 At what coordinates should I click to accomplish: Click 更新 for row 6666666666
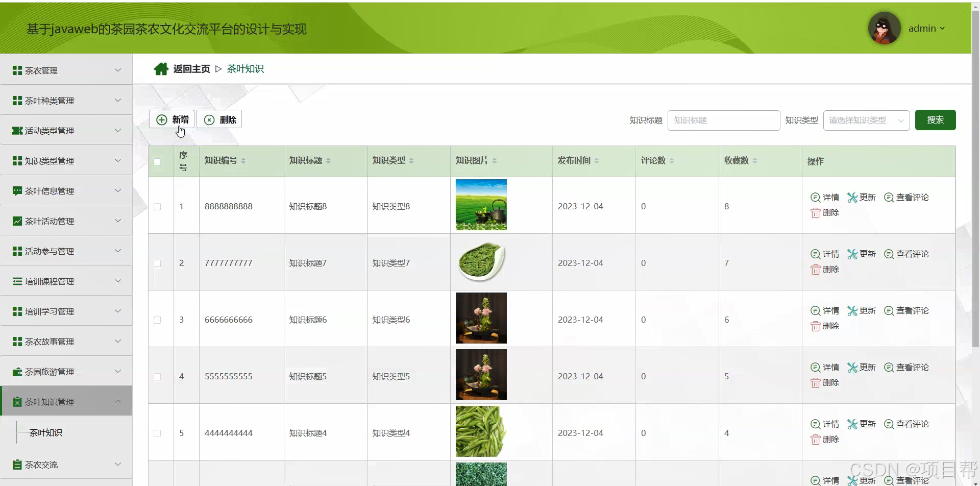coord(862,310)
